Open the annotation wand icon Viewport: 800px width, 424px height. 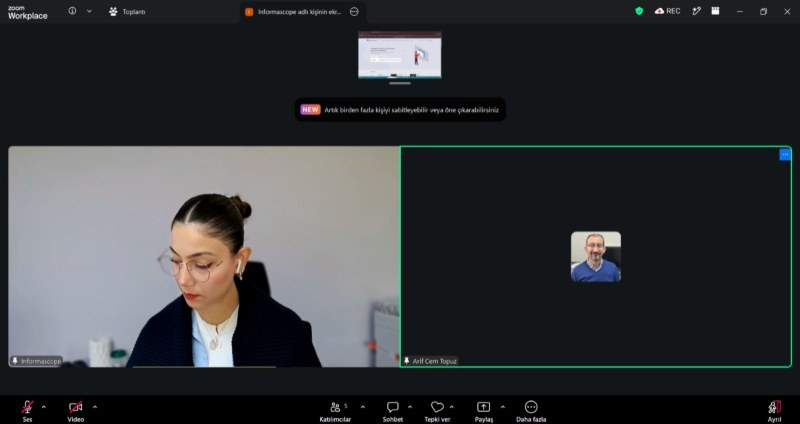[x=696, y=11]
